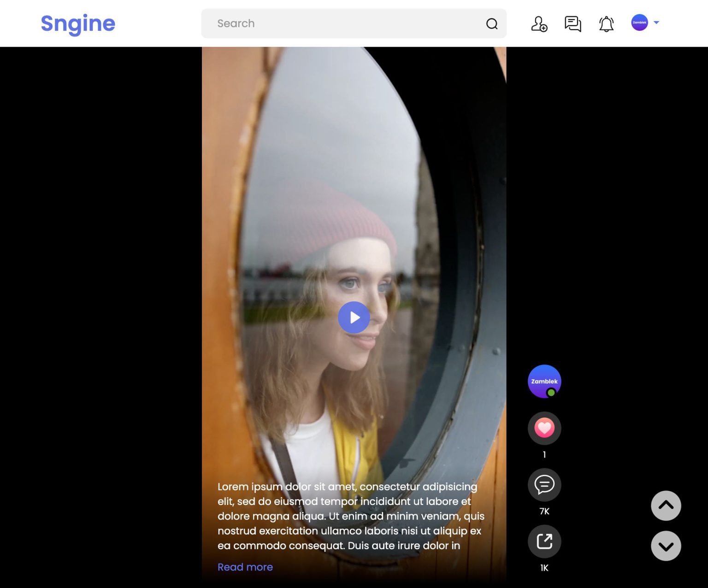Click the like count showing 1
Screen dimensions: 708x588
click(544, 454)
